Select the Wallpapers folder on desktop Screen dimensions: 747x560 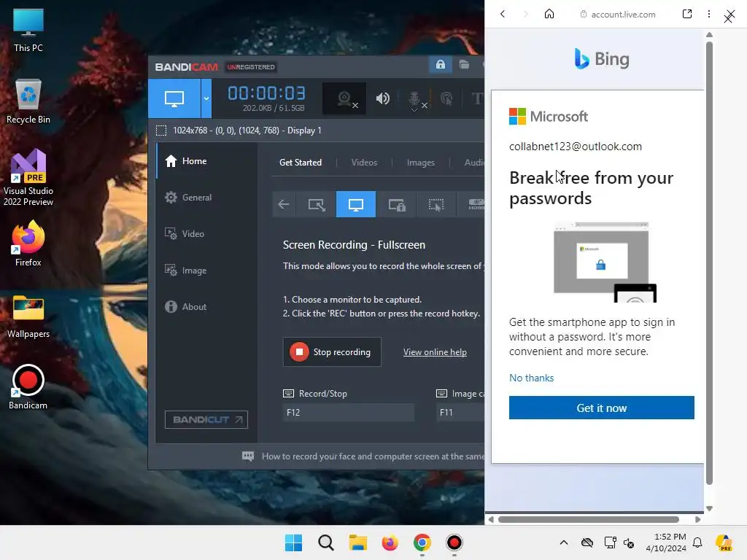coord(28,316)
